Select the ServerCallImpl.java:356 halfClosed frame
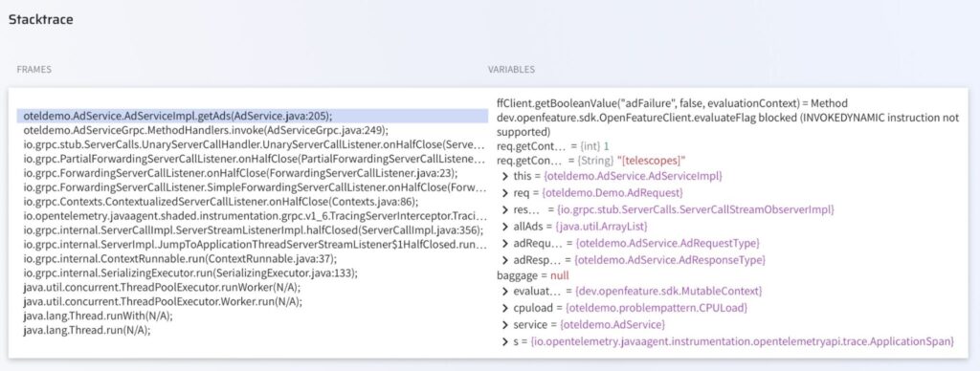 pos(253,230)
